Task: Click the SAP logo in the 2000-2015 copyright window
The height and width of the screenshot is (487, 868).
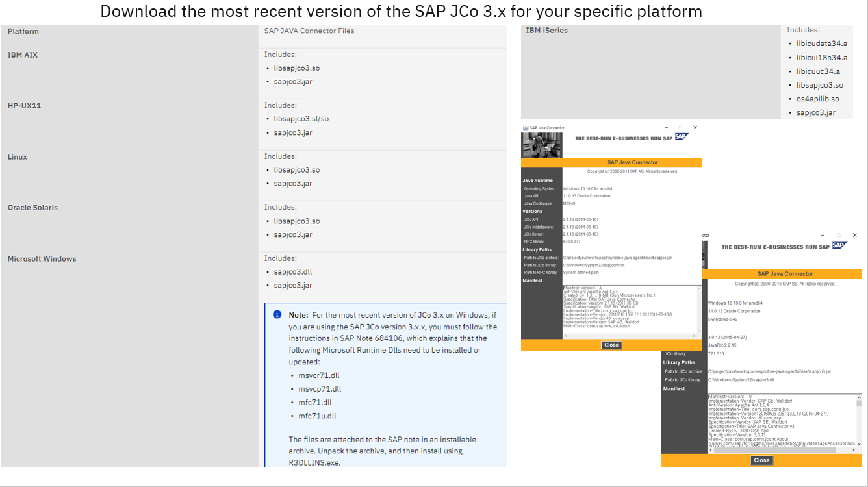Action: click(839, 245)
